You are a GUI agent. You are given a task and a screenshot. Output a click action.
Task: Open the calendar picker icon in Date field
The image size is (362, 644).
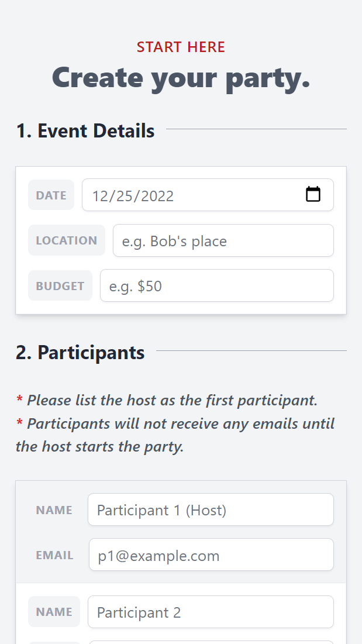click(x=313, y=194)
